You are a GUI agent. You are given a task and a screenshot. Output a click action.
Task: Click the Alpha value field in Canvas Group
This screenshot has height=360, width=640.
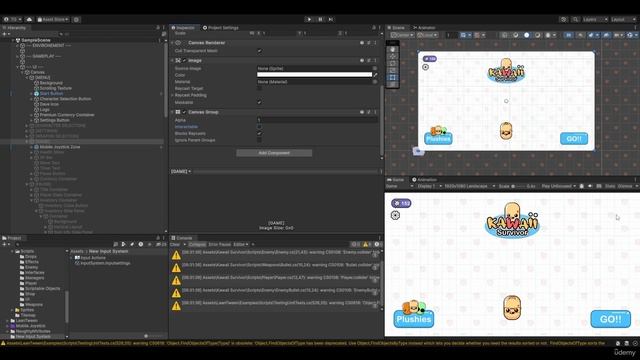point(317,120)
